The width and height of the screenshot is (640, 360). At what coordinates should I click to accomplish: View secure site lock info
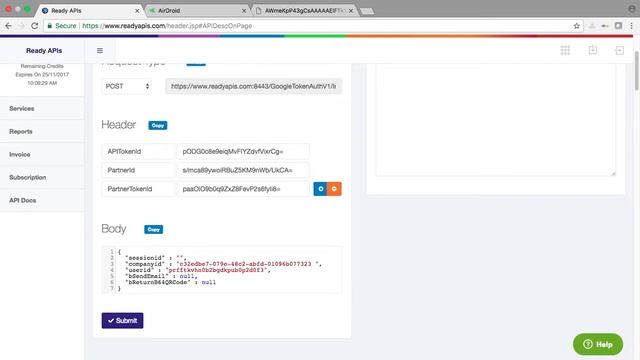pyautogui.click(x=62, y=26)
